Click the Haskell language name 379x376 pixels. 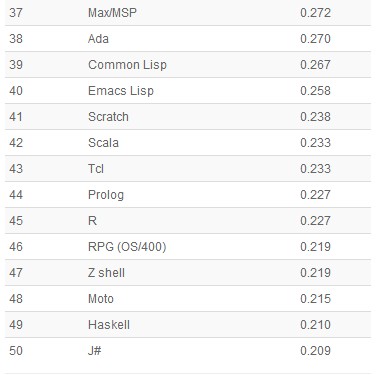109,325
